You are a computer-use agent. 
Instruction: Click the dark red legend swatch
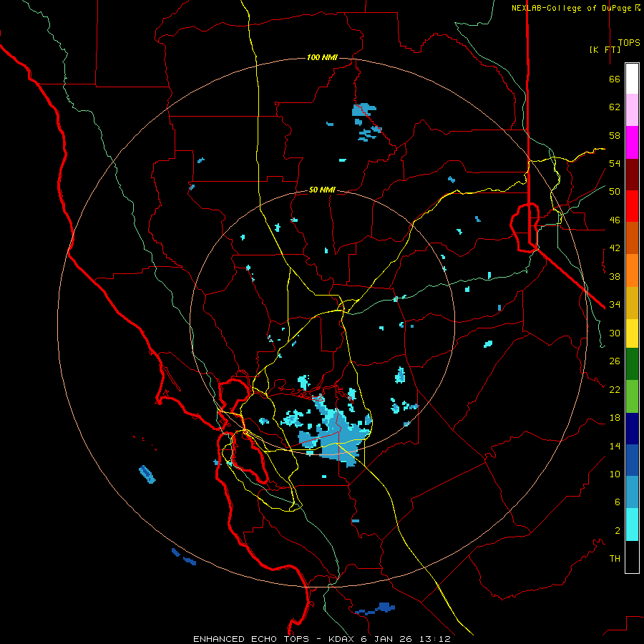632,175
